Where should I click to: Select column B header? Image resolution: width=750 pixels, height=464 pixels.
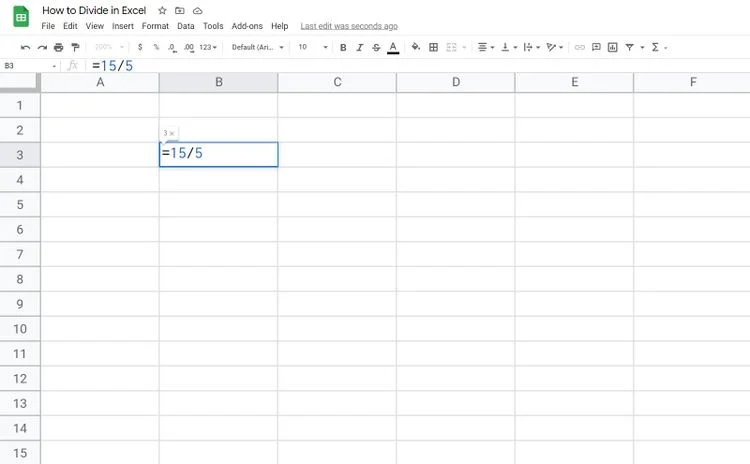click(219, 82)
